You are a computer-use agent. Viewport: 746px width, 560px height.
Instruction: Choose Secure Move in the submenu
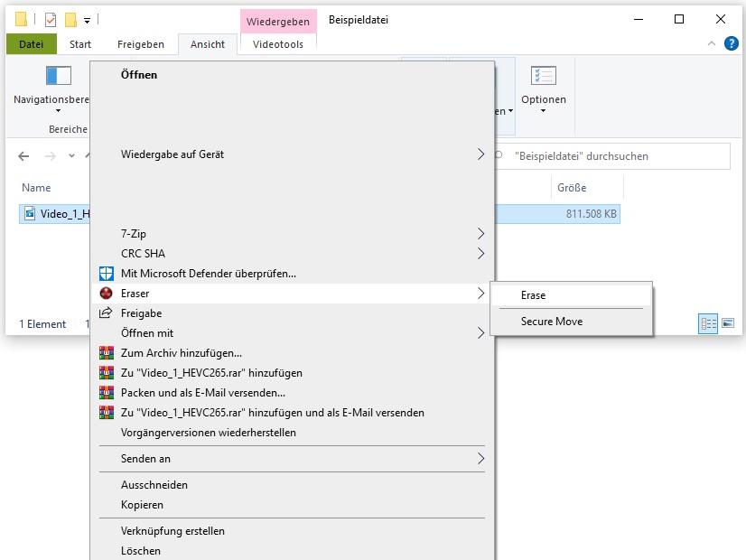pyautogui.click(x=552, y=322)
